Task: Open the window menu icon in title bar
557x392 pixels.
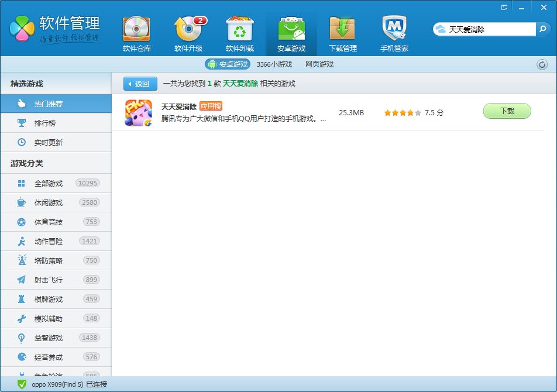Action: click(504, 7)
